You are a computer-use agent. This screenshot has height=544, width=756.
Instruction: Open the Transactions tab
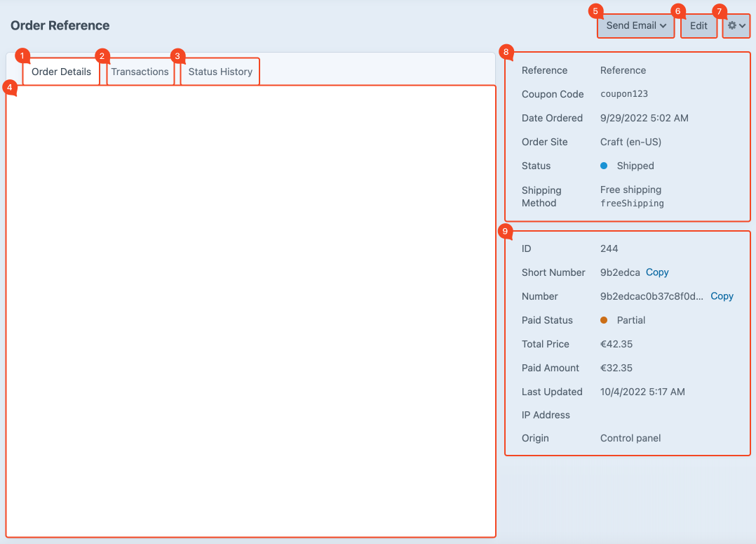pos(140,72)
